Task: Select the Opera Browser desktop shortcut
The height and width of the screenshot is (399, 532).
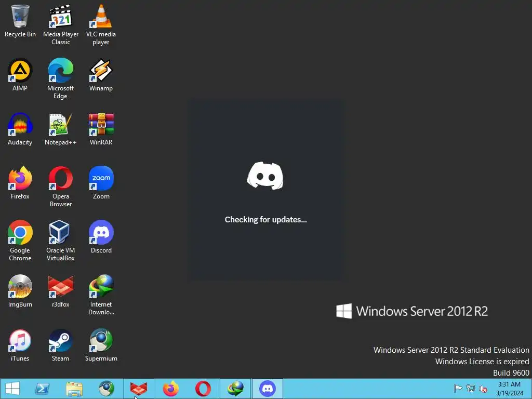Action: [61, 187]
